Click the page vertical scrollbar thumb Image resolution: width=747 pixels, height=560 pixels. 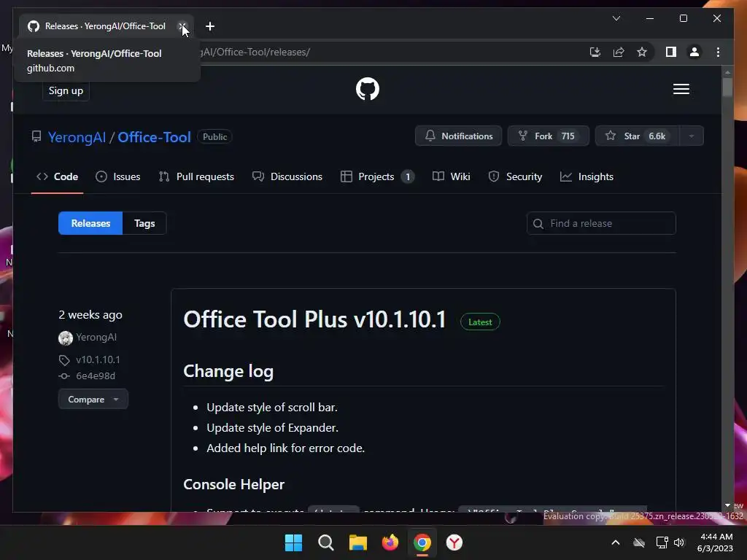(727, 87)
